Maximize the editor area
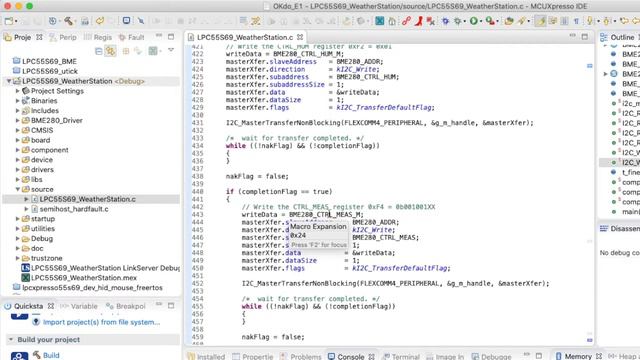The height and width of the screenshot is (360, 640). point(585,37)
